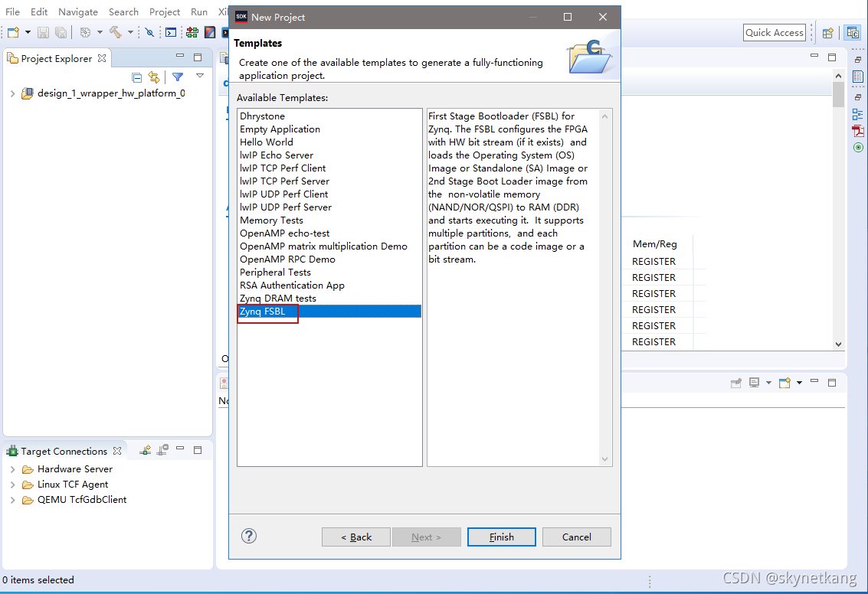This screenshot has height=594, width=868.
Task: Expand the QEMU TcfGdbClient node
Action: pos(12,500)
